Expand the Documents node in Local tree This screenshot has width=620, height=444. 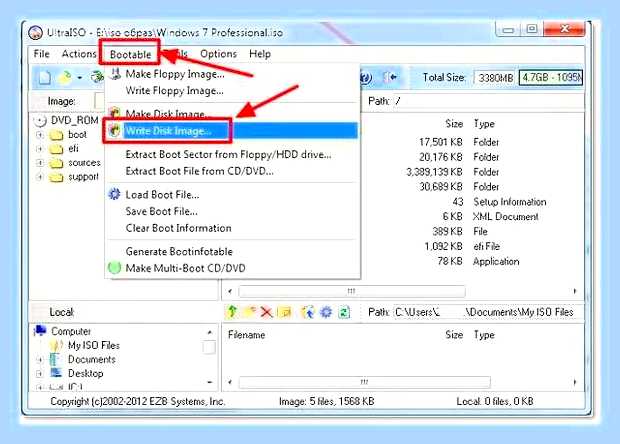pos(40,359)
